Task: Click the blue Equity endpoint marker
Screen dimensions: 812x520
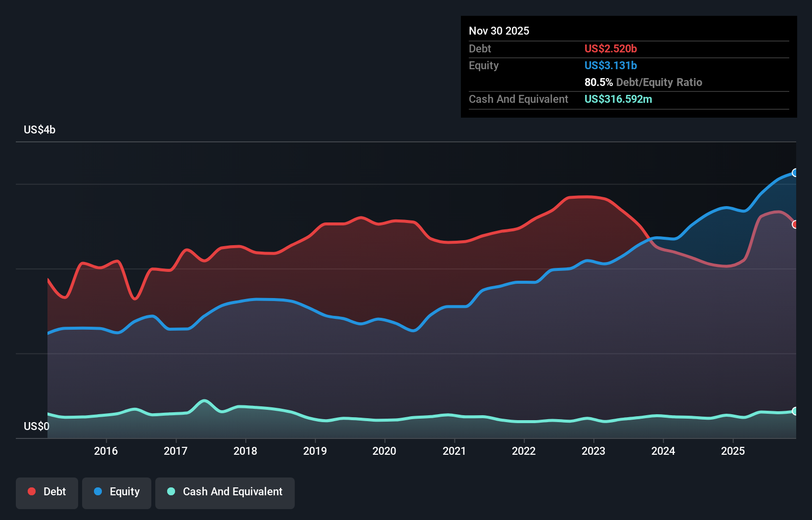Action: [795, 173]
